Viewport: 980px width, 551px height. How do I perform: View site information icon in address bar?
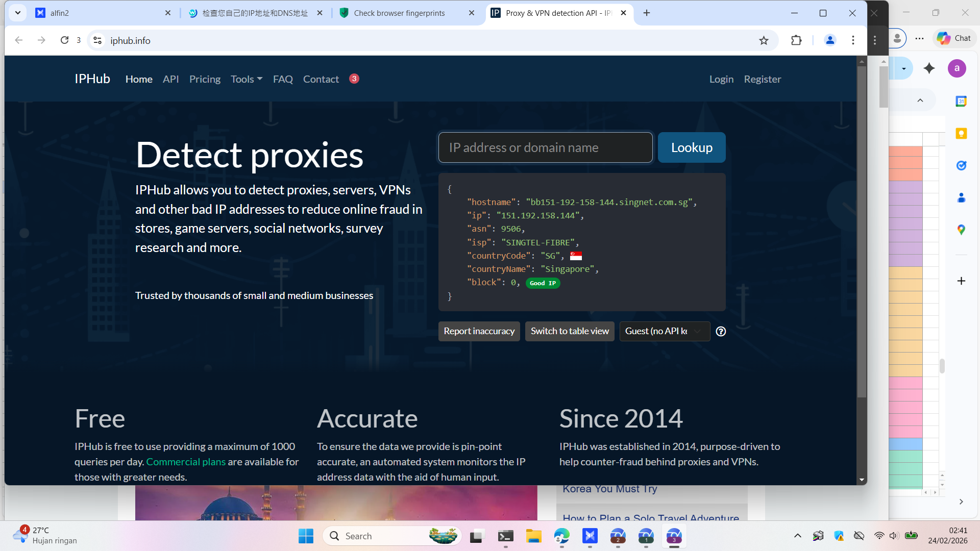(97, 40)
